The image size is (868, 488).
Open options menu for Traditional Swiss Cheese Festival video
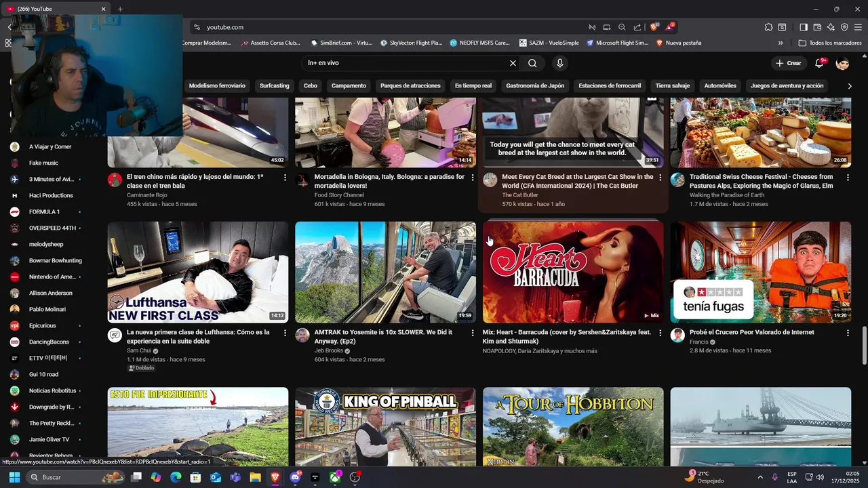point(848,178)
